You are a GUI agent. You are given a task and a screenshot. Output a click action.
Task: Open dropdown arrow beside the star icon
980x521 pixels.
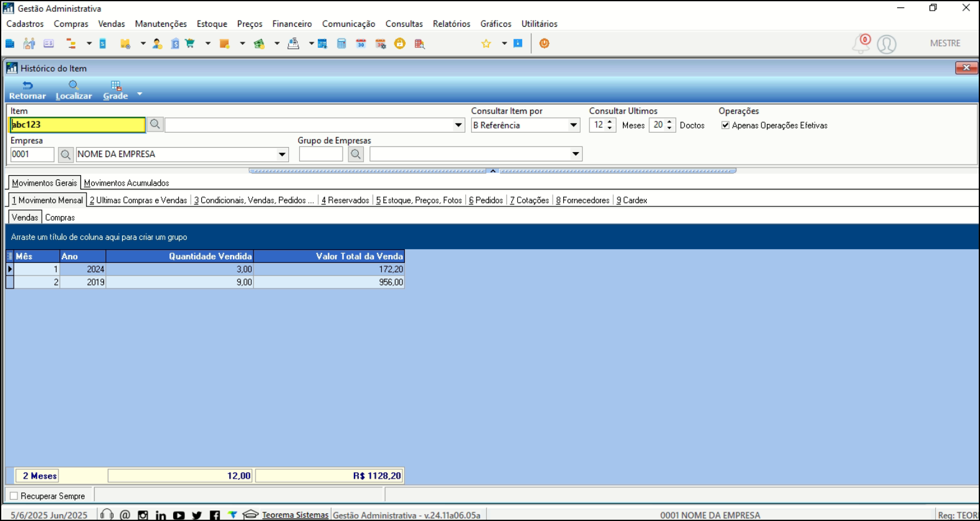pyautogui.click(x=504, y=44)
